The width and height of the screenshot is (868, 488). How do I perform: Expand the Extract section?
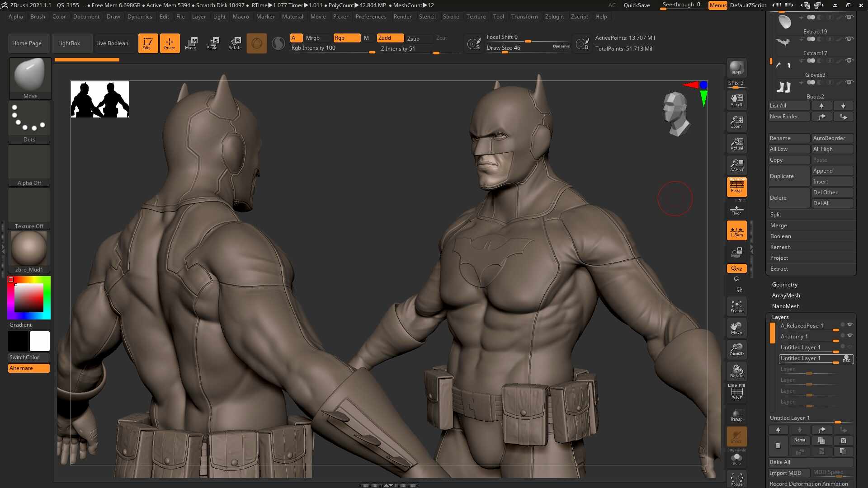coord(779,269)
